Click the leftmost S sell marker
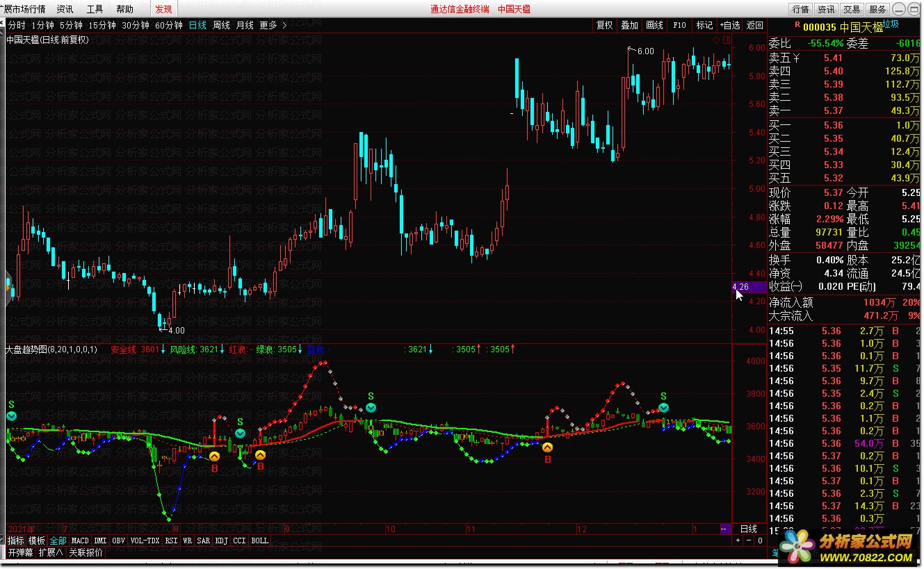The width and height of the screenshot is (924, 569). 11,404
